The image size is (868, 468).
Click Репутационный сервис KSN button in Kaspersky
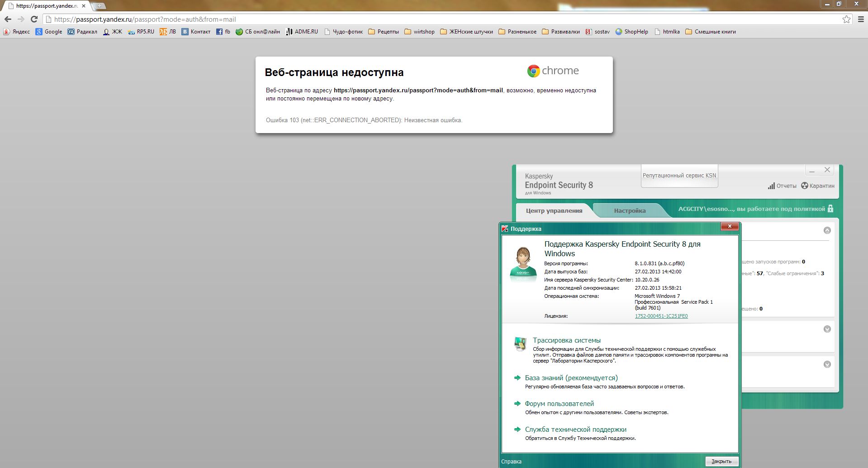(679, 176)
